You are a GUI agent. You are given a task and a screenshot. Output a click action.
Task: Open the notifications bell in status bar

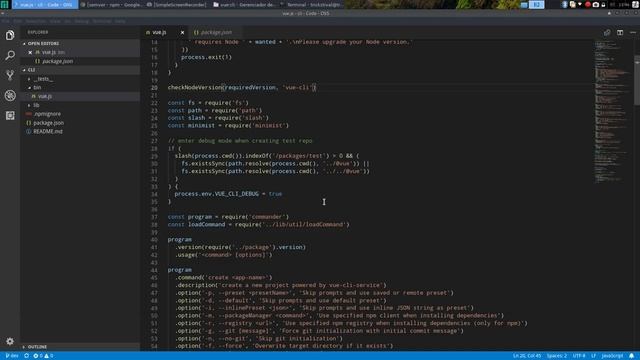pos(631,356)
